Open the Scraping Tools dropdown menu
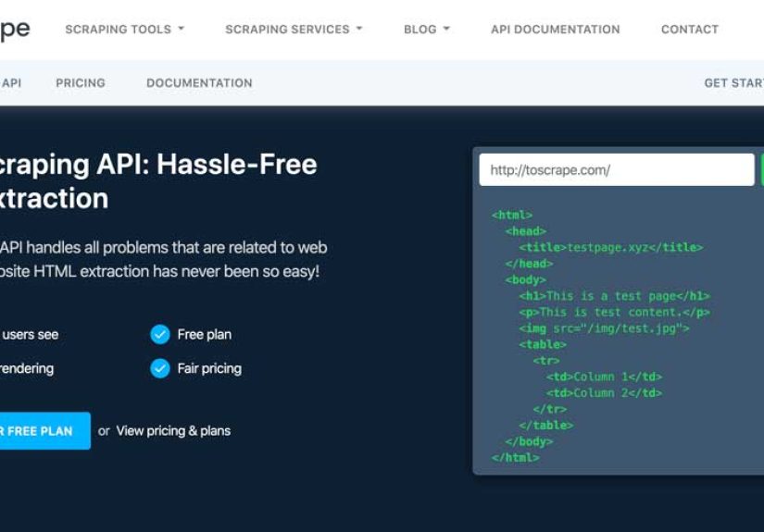Screen dimensions: 764x532 pos(125,30)
